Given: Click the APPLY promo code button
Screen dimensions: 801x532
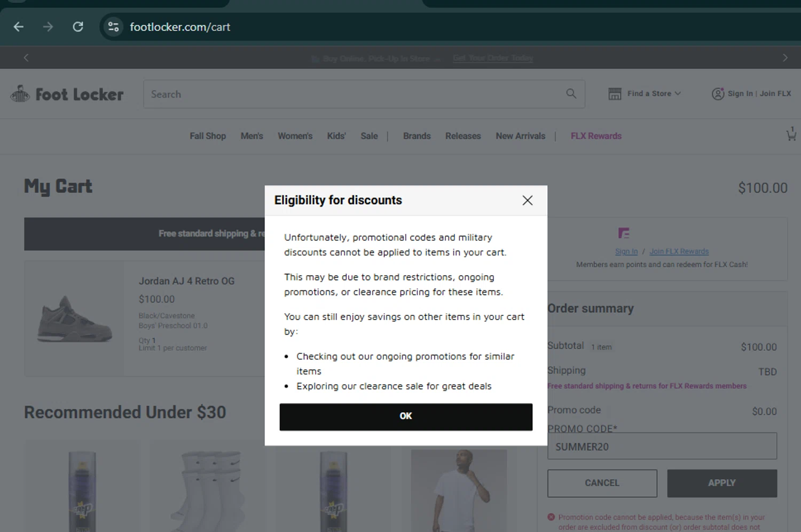Looking at the screenshot, I should coord(722,483).
